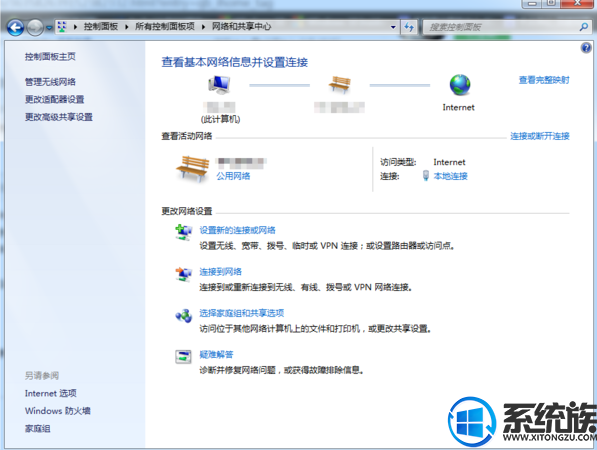
Task: Click the Internet globe icon
Action: click(460, 85)
